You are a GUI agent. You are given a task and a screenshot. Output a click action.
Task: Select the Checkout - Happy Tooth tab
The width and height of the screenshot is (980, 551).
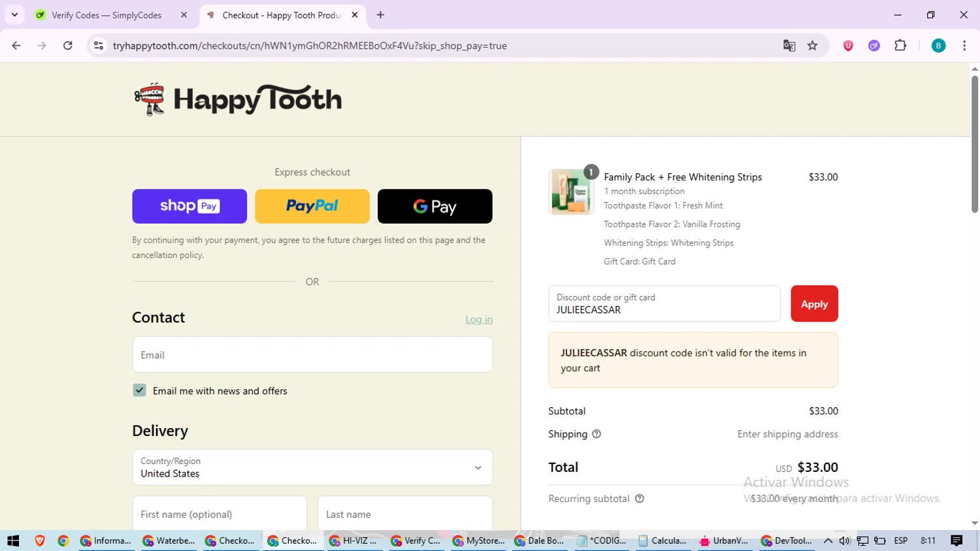coord(282,15)
